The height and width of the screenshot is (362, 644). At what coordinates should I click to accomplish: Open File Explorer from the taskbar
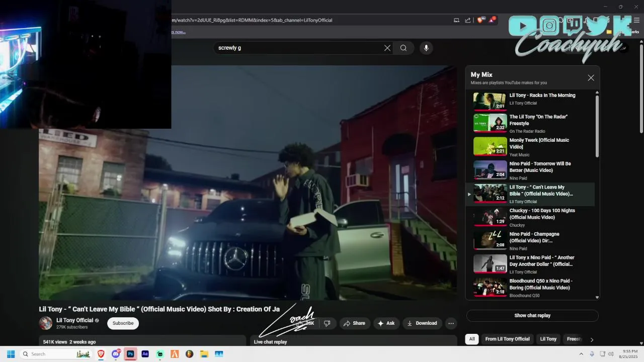204,354
